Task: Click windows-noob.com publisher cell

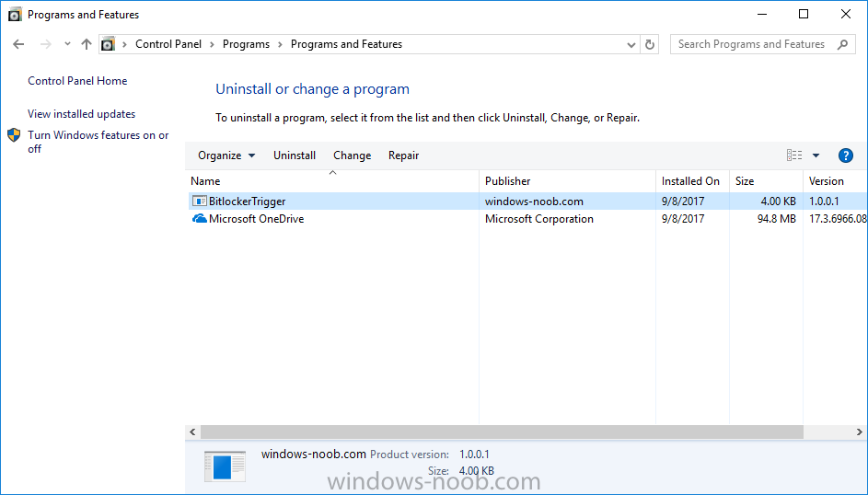Action: (x=534, y=201)
